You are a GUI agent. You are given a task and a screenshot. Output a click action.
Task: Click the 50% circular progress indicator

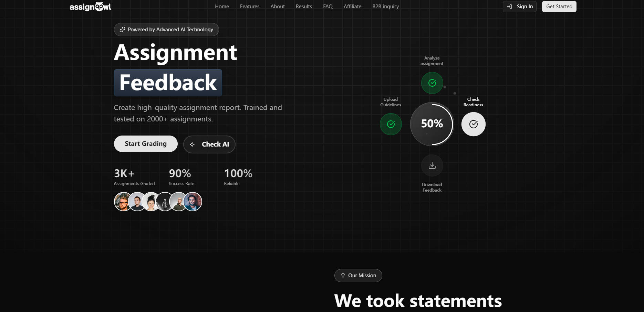[x=432, y=124]
